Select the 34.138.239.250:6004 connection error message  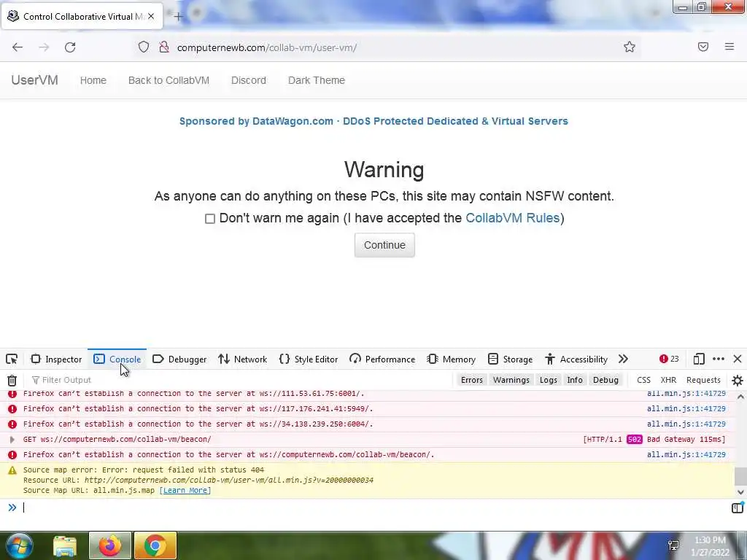pyautogui.click(x=198, y=424)
